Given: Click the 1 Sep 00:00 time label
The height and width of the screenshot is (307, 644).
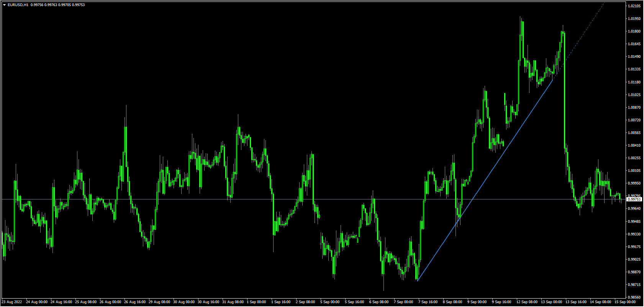Looking at the screenshot, I should tap(256, 302).
